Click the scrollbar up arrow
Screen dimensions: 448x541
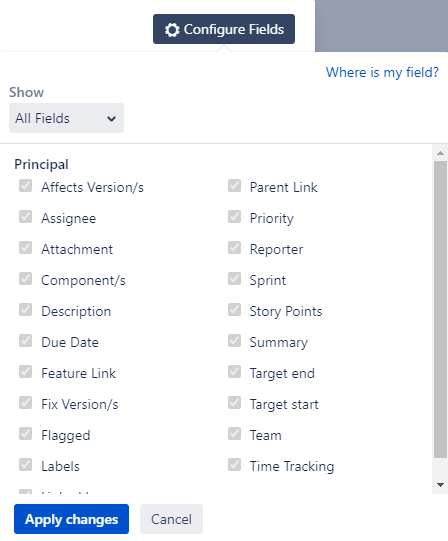(440, 153)
